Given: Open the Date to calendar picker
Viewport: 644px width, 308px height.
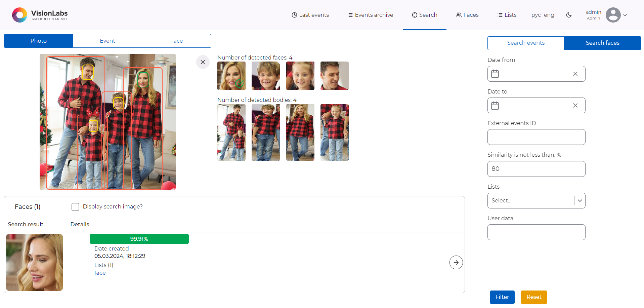Looking at the screenshot, I should (x=495, y=105).
